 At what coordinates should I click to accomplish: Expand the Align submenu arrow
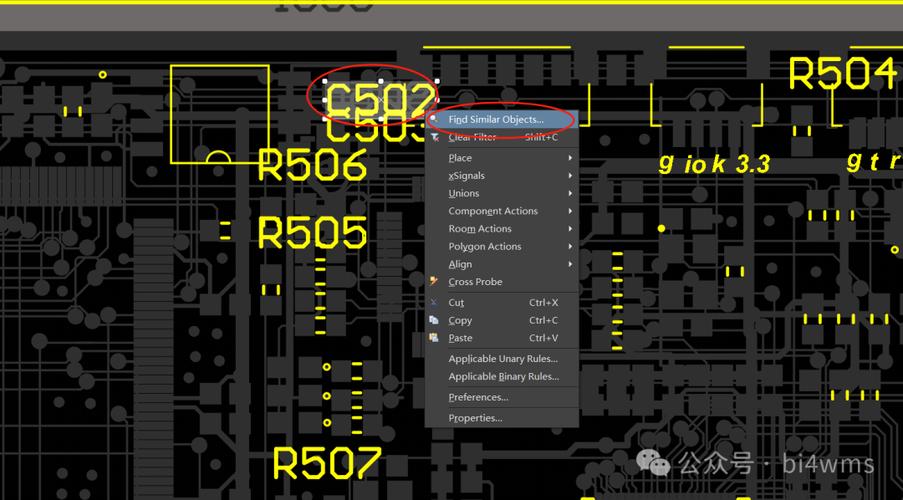(x=570, y=264)
